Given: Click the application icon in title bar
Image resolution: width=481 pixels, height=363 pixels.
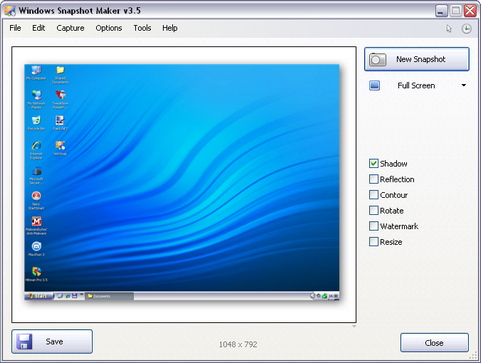Looking at the screenshot, I should coord(9,11).
